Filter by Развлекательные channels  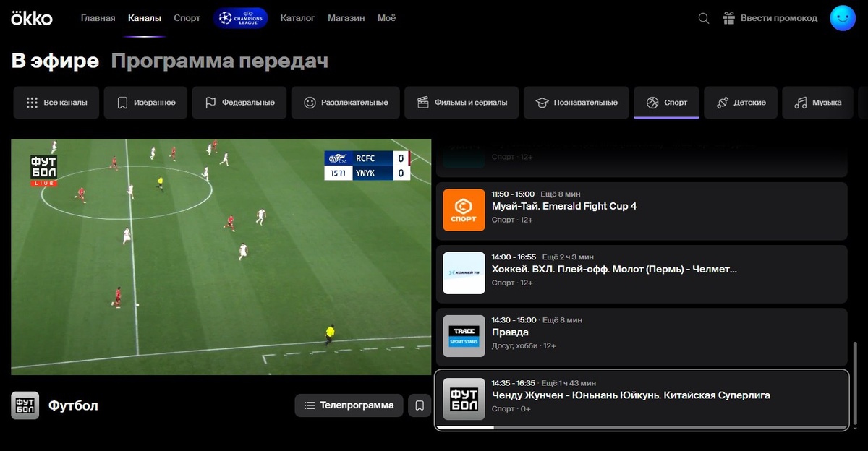pos(346,103)
